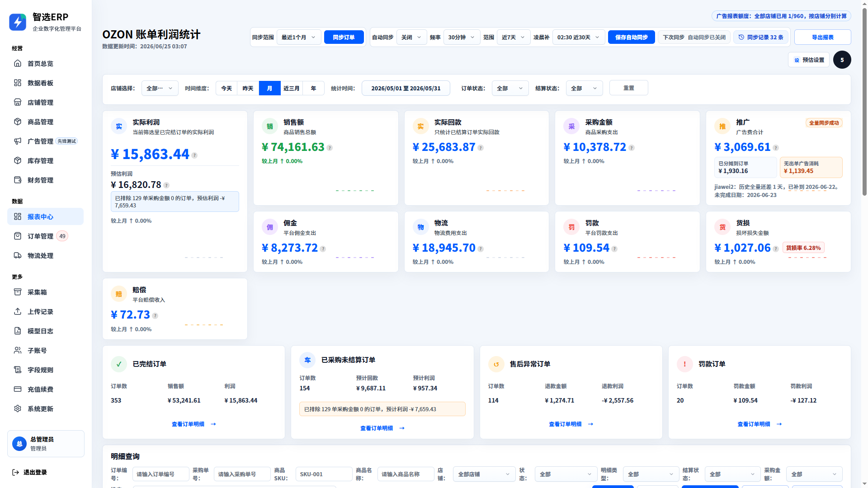This screenshot has height=488, width=868.
Task: Open 查看订单明细 link under 售后异常订单
Action: click(x=571, y=424)
